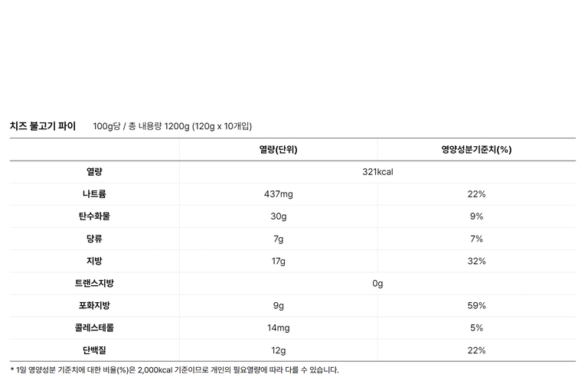Click the 콜레스테롤 row label
588x387 pixels.
[x=94, y=328]
